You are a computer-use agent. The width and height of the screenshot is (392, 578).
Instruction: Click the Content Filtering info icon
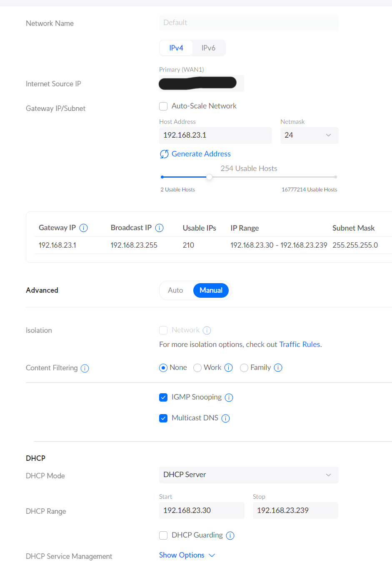click(85, 368)
